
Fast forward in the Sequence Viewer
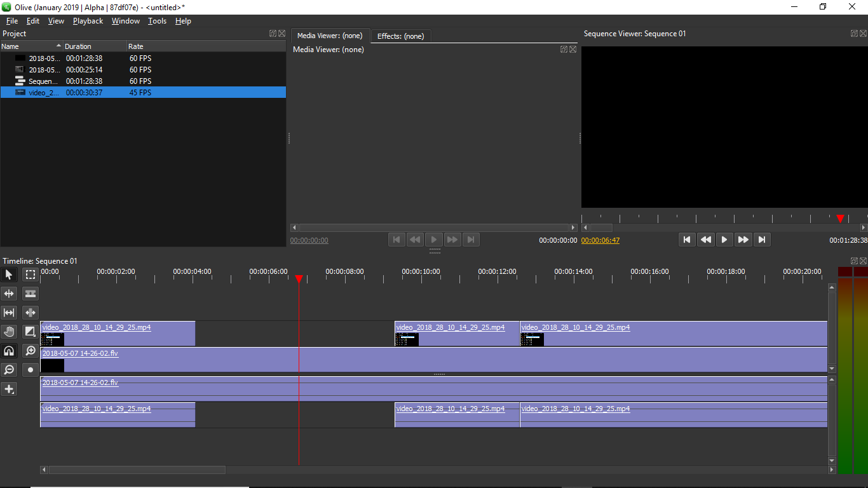[x=743, y=240]
